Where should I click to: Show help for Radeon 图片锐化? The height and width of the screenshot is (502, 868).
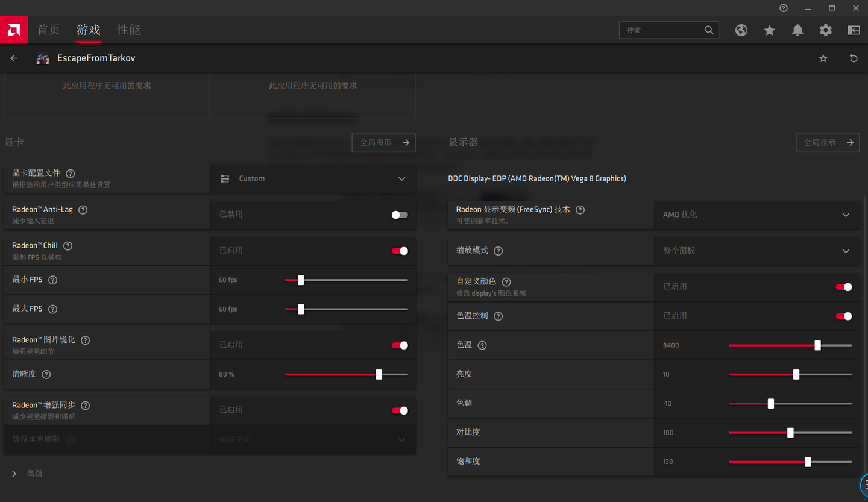pyautogui.click(x=86, y=340)
